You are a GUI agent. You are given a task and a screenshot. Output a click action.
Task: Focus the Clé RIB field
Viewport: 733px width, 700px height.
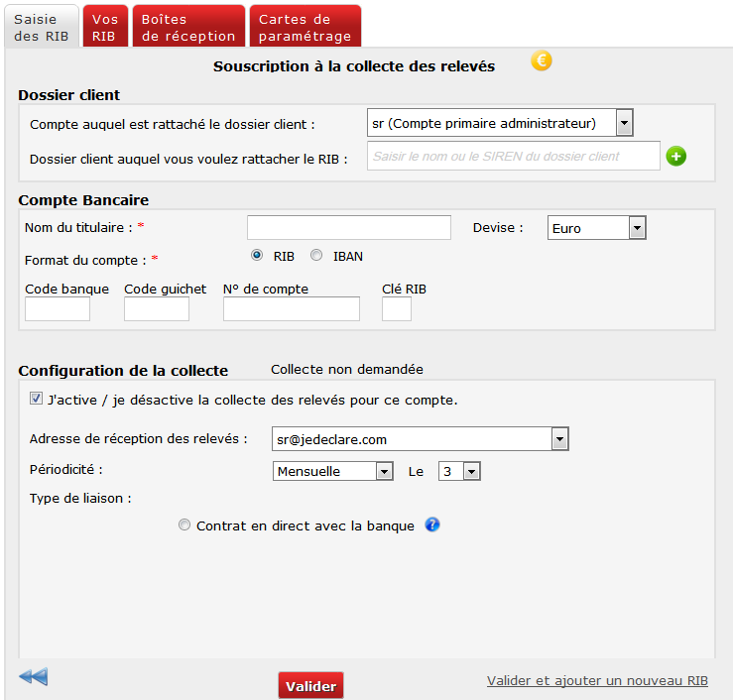pos(397,309)
